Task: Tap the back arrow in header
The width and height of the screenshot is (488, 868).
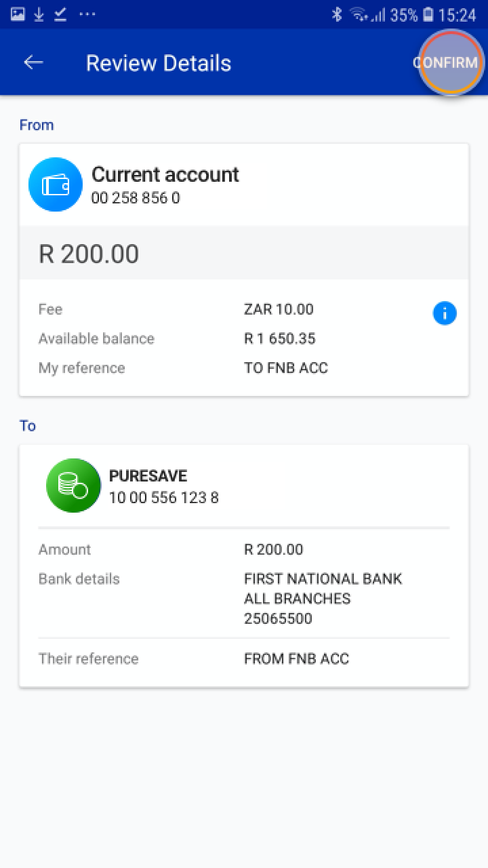Action: coord(33,62)
